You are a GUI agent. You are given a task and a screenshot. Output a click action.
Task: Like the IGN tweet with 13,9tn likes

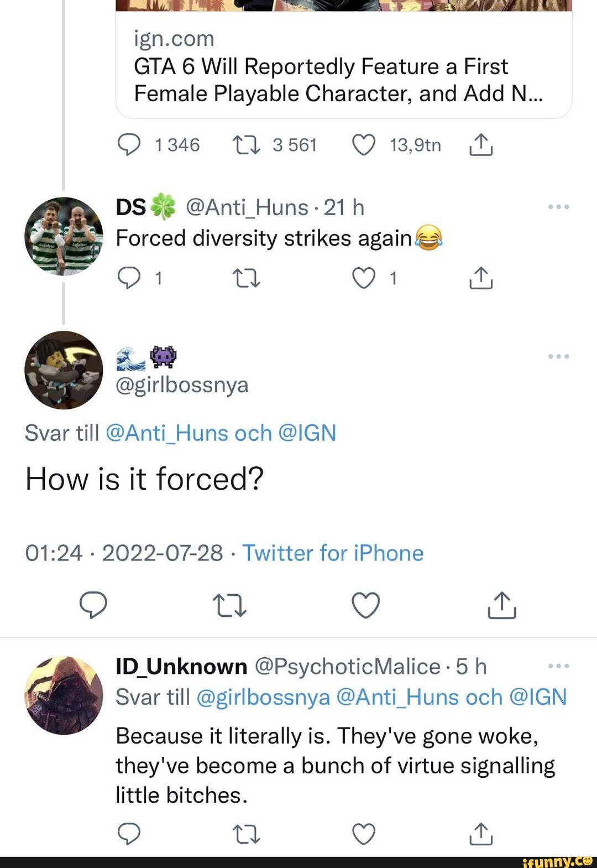coord(364,145)
